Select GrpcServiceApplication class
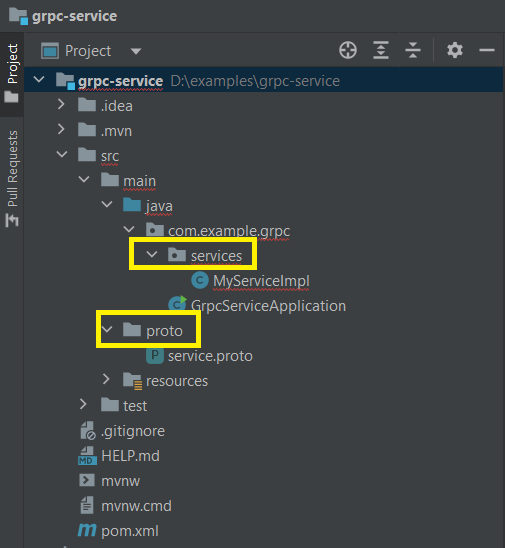505x548 pixels. pos(257,305)
